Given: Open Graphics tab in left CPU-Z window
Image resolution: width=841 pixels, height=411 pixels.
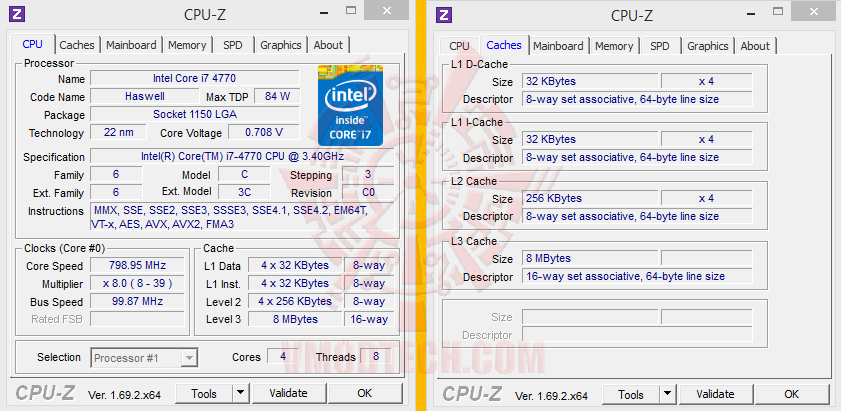Looking at the screenshot, I should click(x=281, y=45).
